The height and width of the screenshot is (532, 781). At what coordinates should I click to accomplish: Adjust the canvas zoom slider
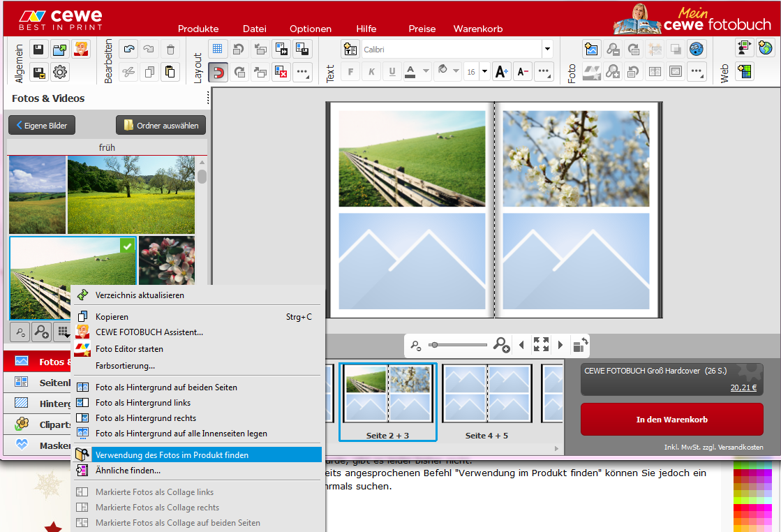[434, 344]
